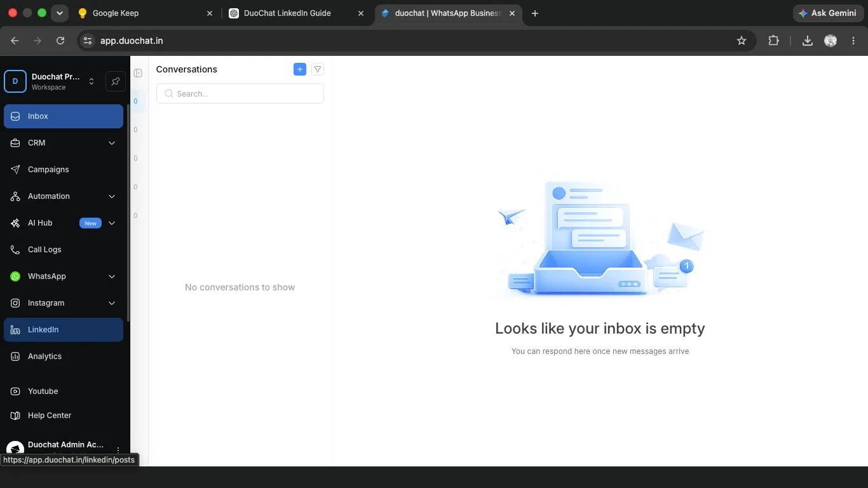Click the address bar URL
The image size is (868, 488).
point(132,41)
